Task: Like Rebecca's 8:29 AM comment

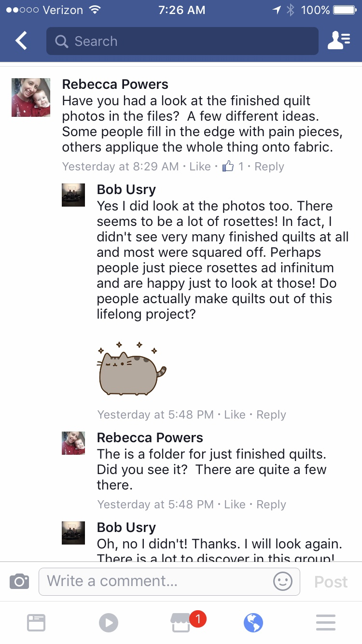Action: tap(200, 167)
